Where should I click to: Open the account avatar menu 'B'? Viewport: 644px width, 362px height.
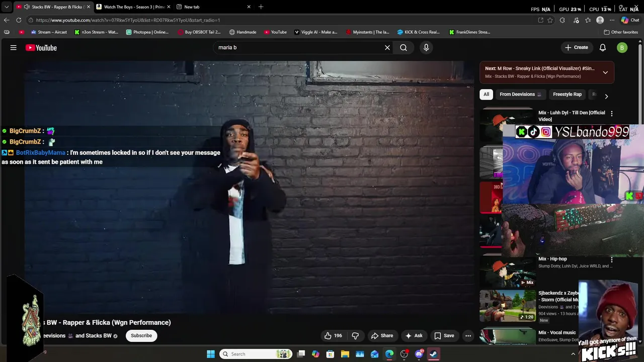622,48
